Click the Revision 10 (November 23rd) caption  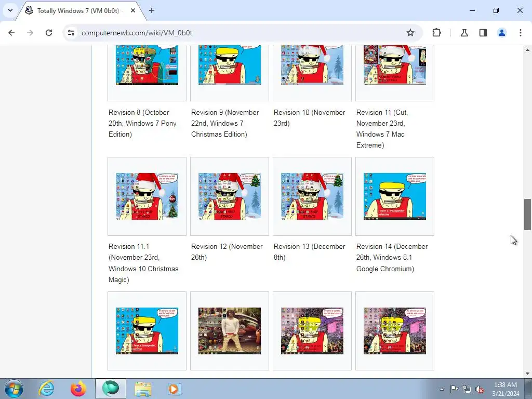[310, 118]
